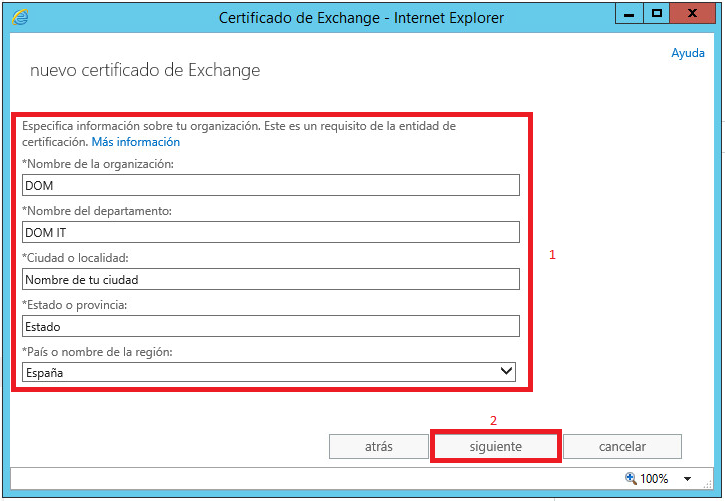Click the Internet Explorer logo icon
This screenshot has height=501, width=725.
click(20, 17)
